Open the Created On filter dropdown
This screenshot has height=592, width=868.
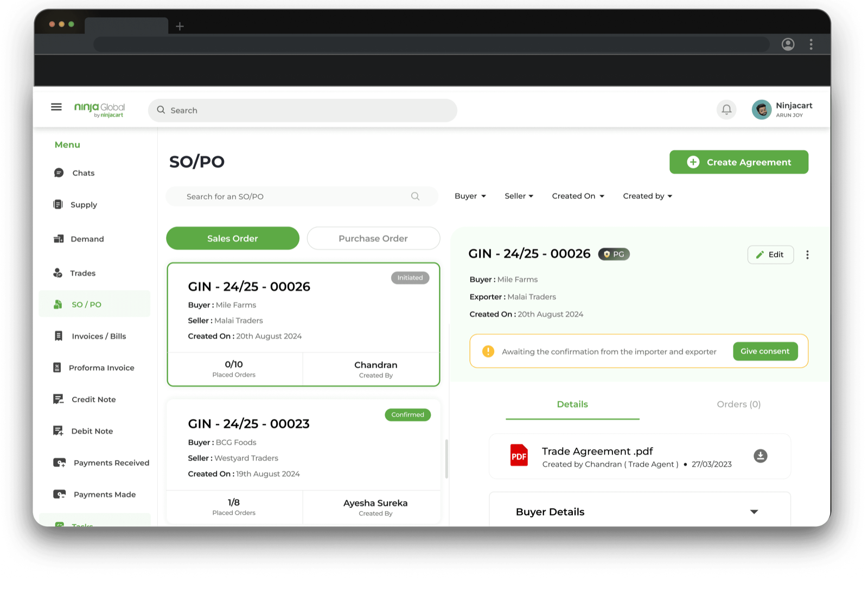click(578, 196)
